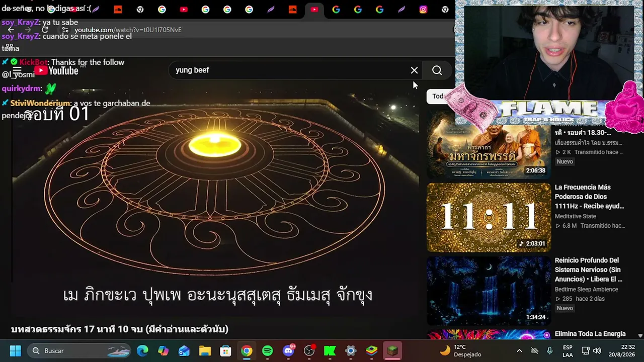The width and height of the screenshot is (644, 362).
Task: Open BlueStacks from the taskbar
Action: click(x=371, y=350)
